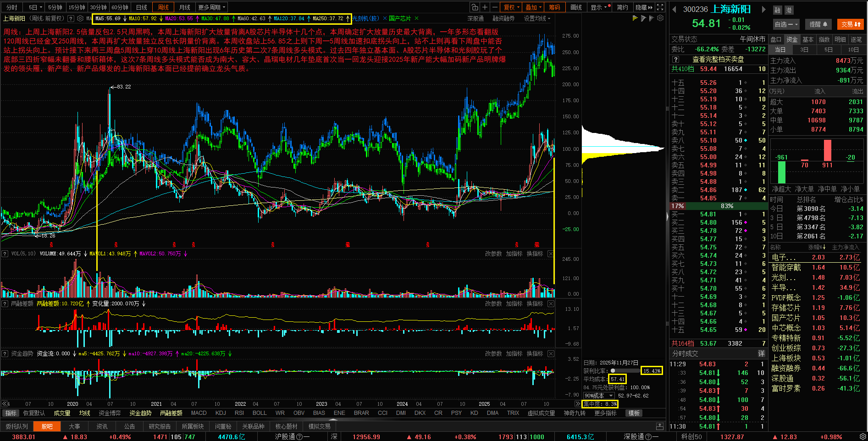Go to next stock with right arrow
868x441 pixels.
click(x=763, y=9)
